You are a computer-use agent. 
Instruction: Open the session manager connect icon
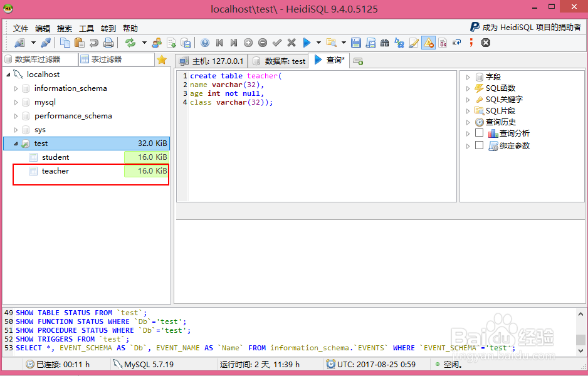(x=19, y=43)
